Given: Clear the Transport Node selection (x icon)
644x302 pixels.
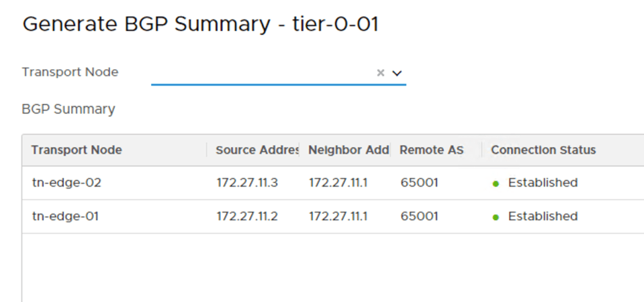Looking at the screenshot, I should tap(380, 73).
